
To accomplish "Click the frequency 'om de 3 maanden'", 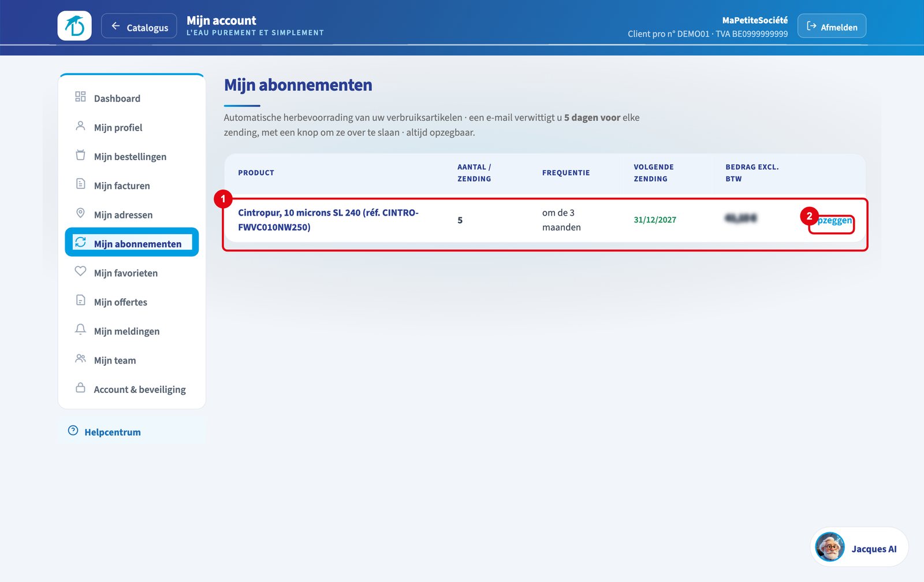I will [561, 220].
